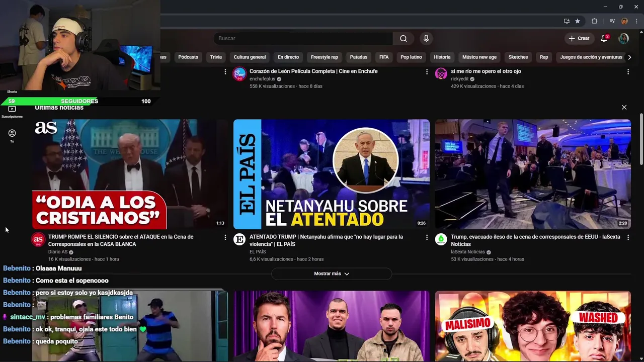Click the Crear button

point(579,38)
